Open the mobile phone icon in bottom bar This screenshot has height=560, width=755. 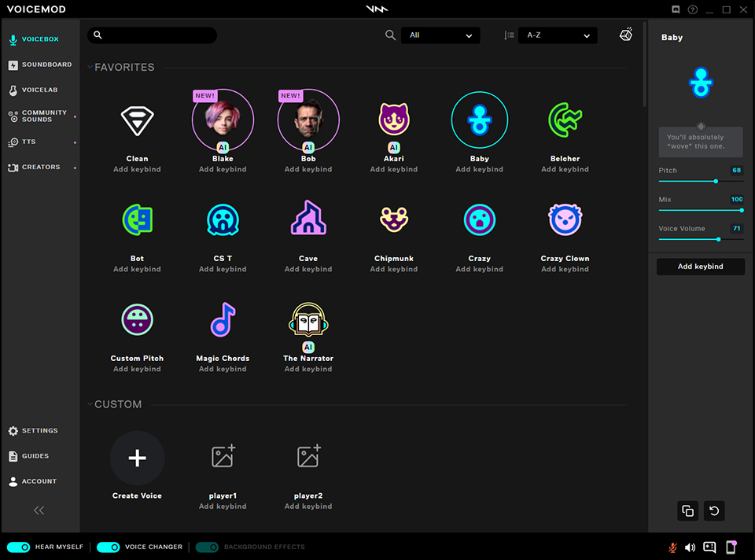point(731,547)
